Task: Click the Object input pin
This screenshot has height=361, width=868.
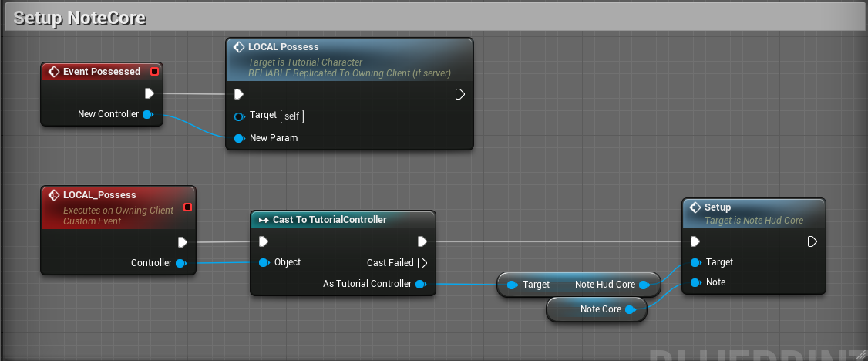Action: (264, 262)
